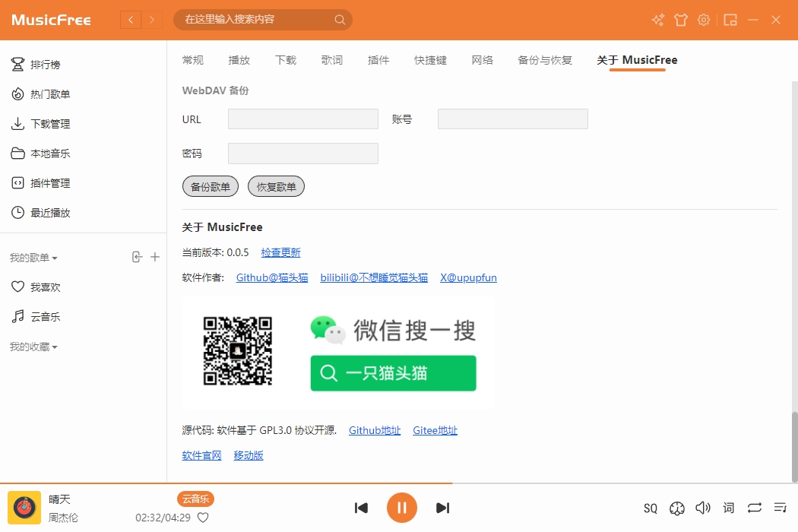Screen dimensions: 798x532
Task: Switch to mini mode window icon
Action: point(730,20)
